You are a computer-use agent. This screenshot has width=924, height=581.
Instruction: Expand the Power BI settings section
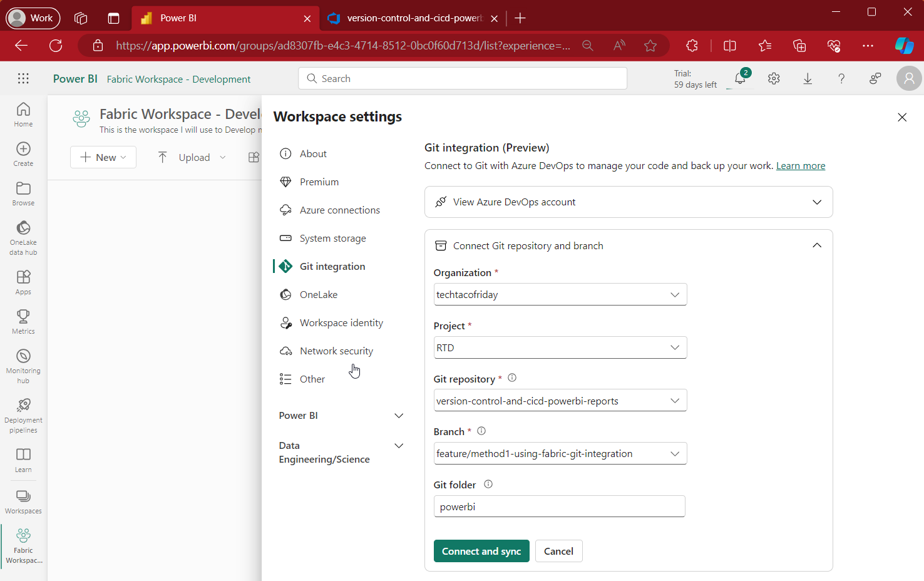(399, 415)
